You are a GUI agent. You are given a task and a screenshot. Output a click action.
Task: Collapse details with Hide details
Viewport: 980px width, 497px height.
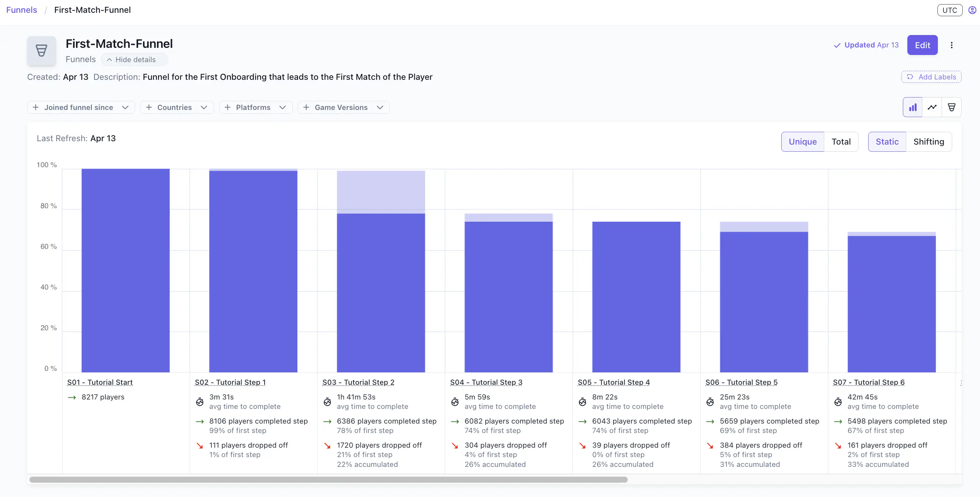[134, 59]
